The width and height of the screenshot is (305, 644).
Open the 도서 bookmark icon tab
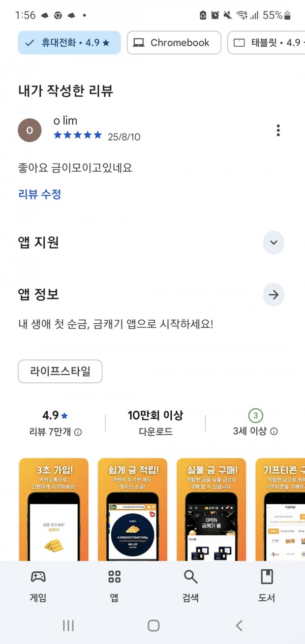[267, 576]
